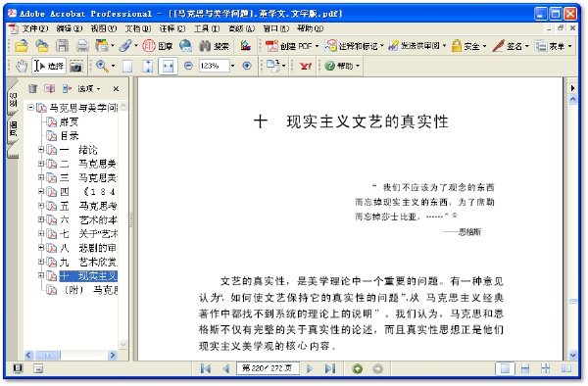The image size is (588, 386).
Task: Open the 窗口 menu
Action: click(x=276, y=28)
